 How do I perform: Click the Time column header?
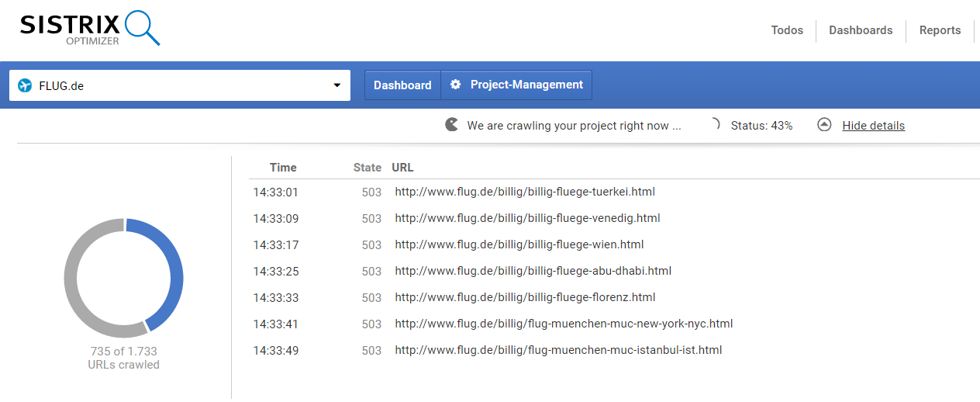(x=283, y=168)
